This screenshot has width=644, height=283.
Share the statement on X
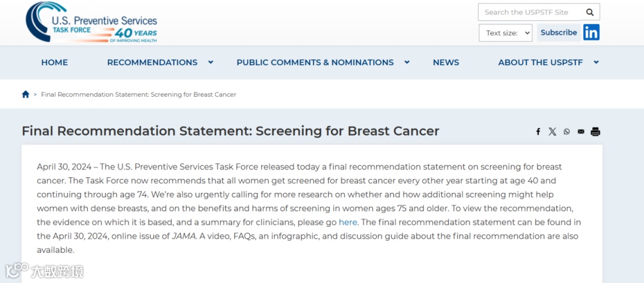552,131
